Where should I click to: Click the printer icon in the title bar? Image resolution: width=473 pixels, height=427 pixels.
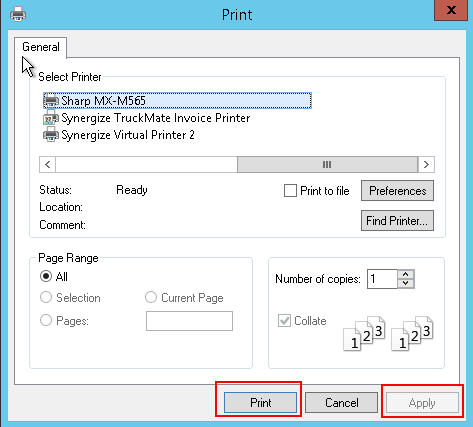(x=18, y=15)
